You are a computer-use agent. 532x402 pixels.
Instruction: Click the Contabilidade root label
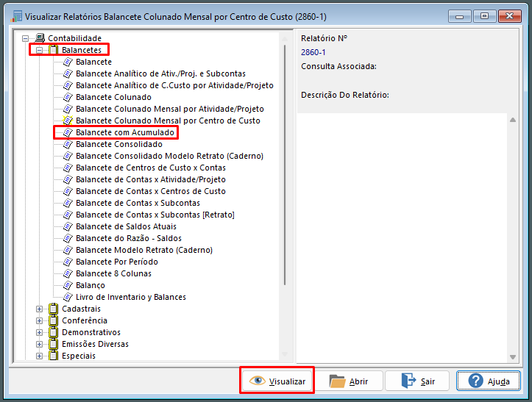click(74, 38)
